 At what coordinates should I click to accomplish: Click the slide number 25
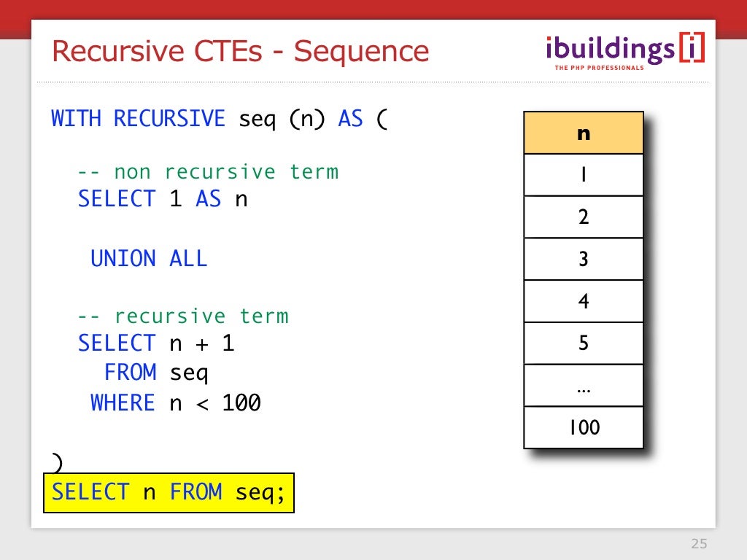coord(699,543)
